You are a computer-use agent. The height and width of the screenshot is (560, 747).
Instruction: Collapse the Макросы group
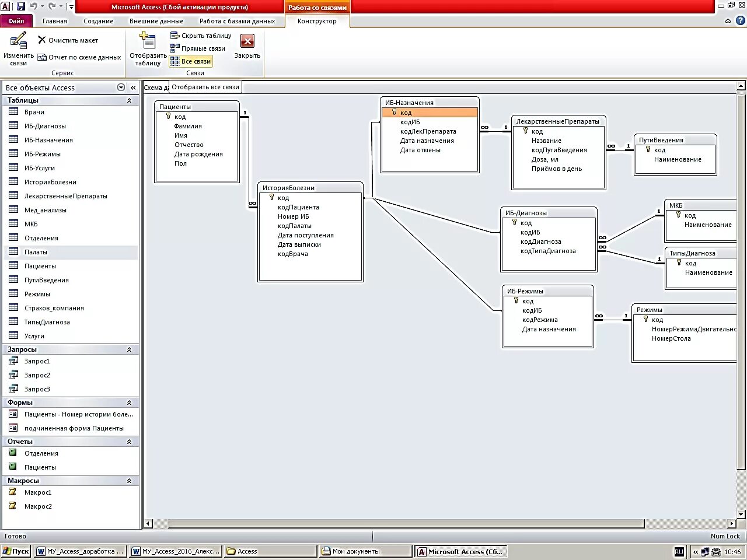(x=129, y=481)
